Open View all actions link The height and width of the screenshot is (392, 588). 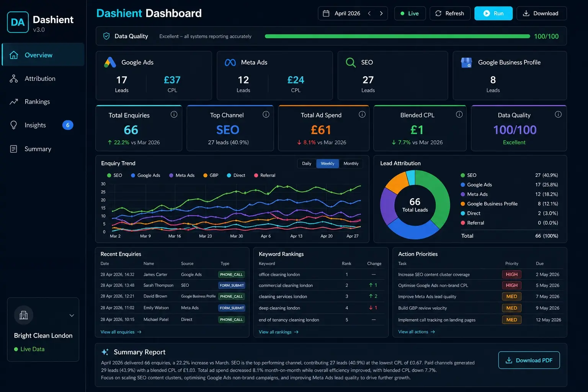416,332
